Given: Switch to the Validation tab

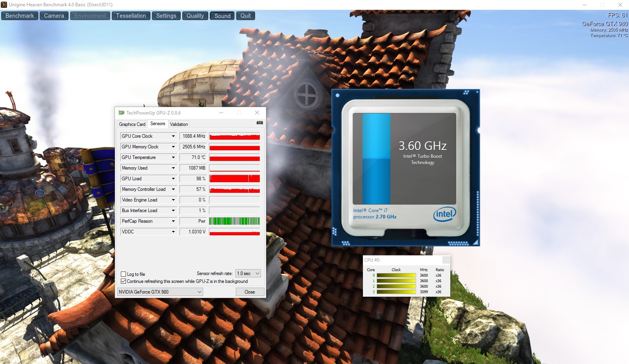Looking at the screenshot, I should 179,124.
